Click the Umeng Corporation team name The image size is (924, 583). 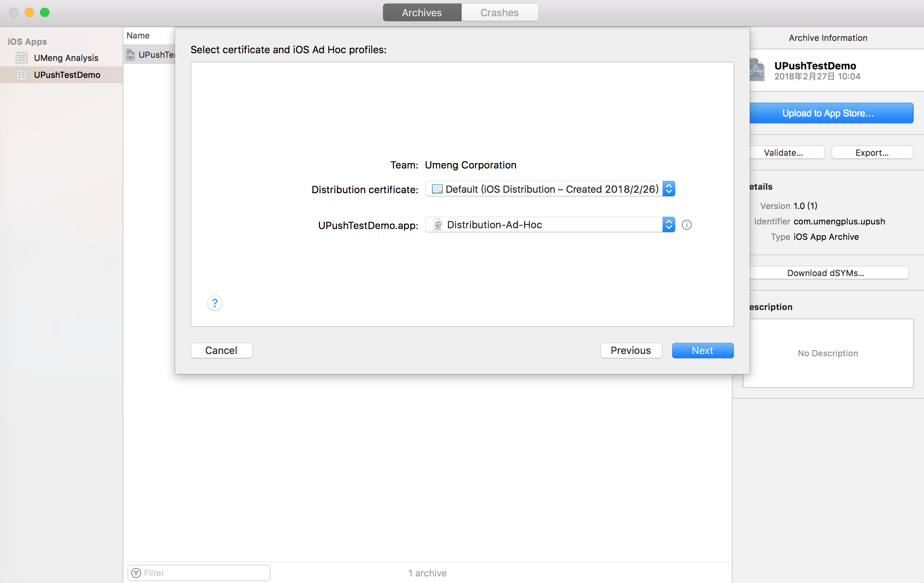pyautogui.click(x=470, y=165)
